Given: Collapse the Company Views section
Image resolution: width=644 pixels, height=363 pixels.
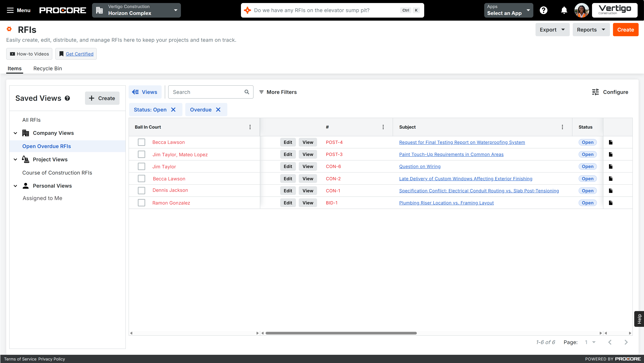Looking at the screenshot, I should click(x=15, y=133).
